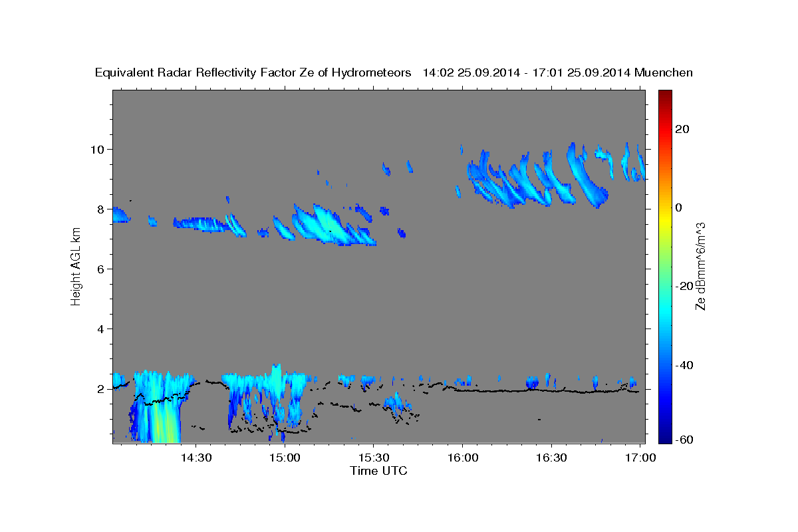
Task: Click the 'Time UTC' axis label
Action: (x=378, y=471)
